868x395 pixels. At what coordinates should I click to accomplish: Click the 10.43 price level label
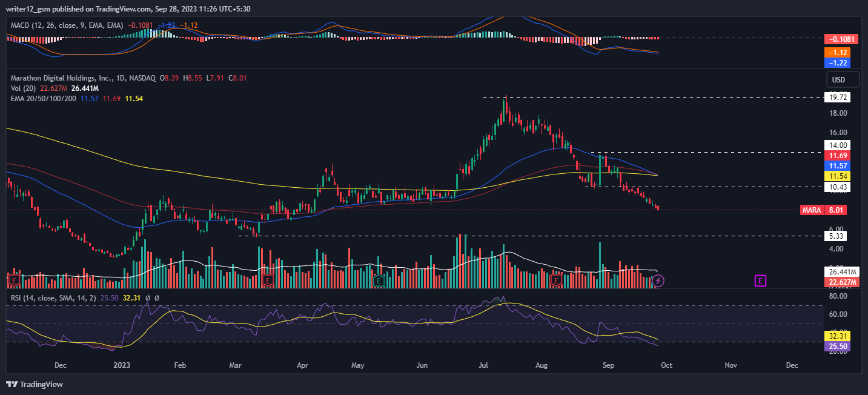pos(838,187)
